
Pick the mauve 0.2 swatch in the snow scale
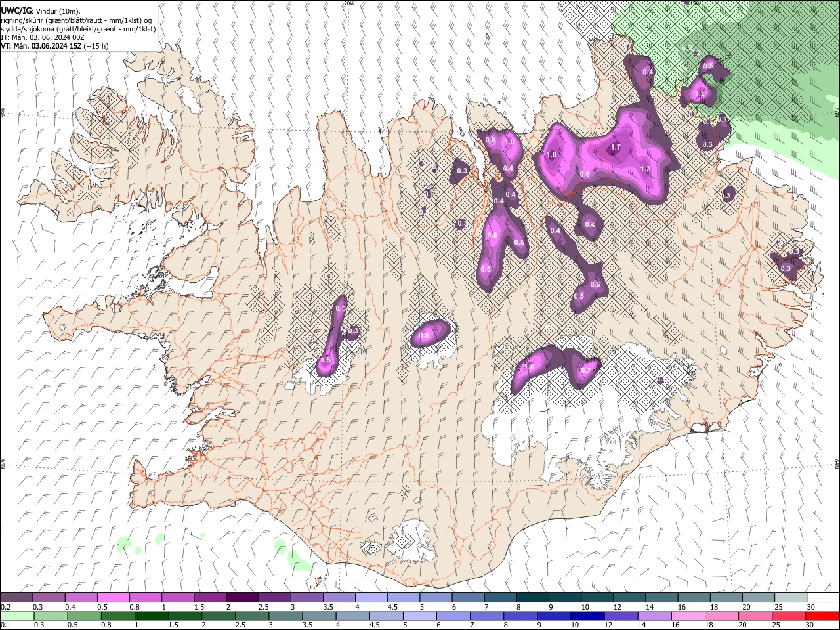pos(16,598)
